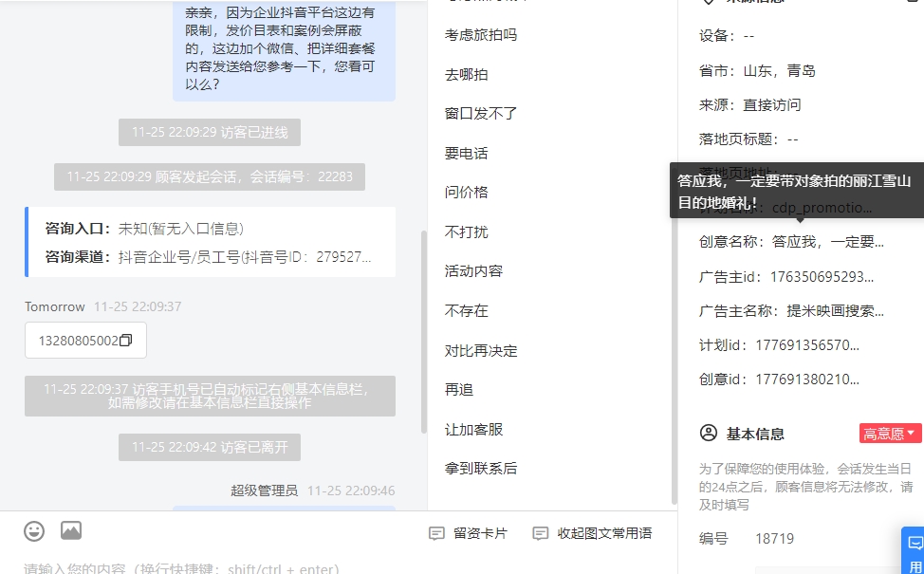Choose the 窗口发不了 quick phrase
924x574 pixels.
pyautogui.click(x=481, y=113)
